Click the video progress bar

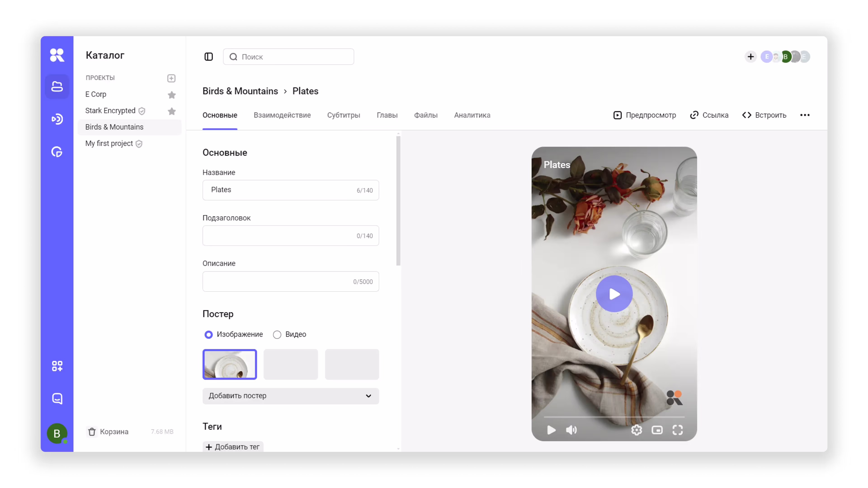pyautogui.click(x=614, y=417)
